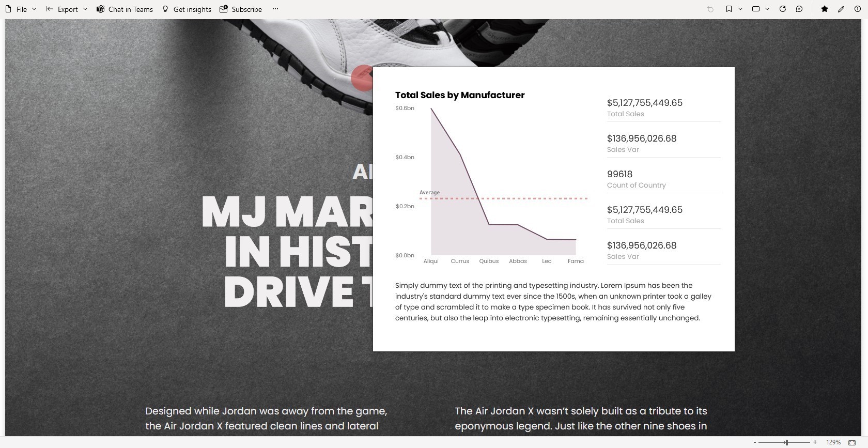The width and height of the screenshot is (868, 448).
Task: Click the Fit to page icon
Action: click(852, 442)
